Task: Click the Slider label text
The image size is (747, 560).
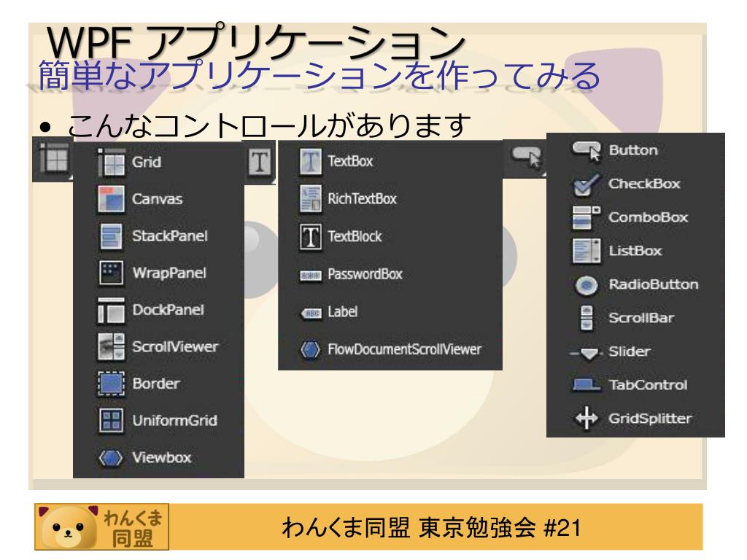Action: coord(630,352)
